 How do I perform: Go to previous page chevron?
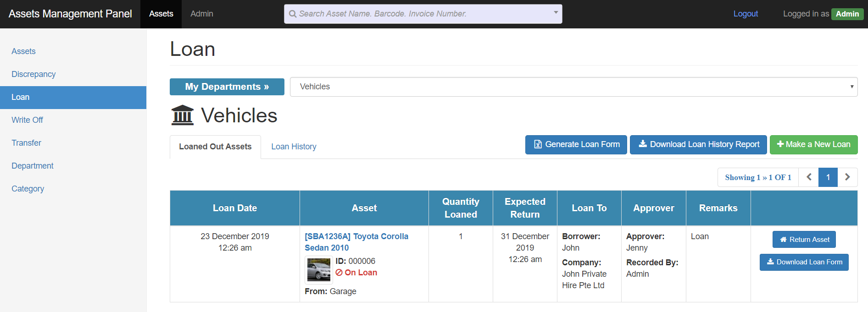coord(809,177)
